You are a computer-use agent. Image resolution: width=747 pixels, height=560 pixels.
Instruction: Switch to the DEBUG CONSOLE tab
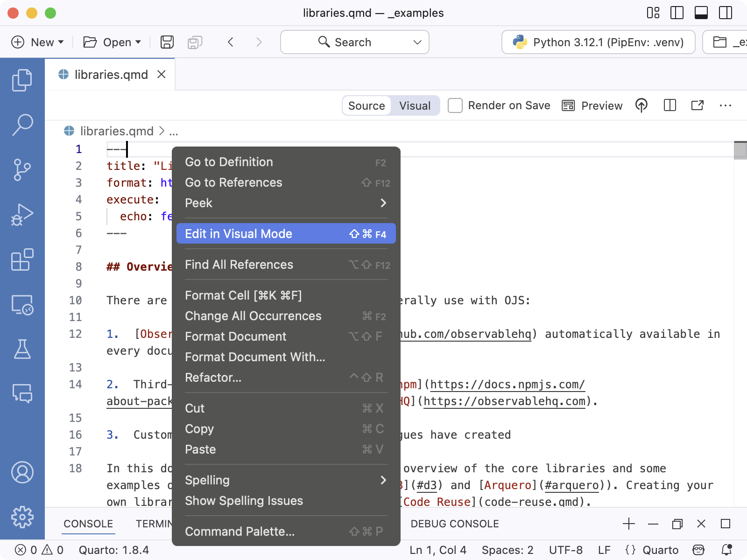pyautogui.click(x=455, y=524)
